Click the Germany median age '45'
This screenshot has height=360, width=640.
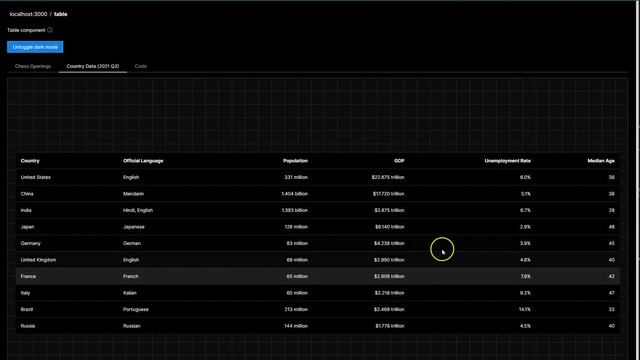(611, 243)
